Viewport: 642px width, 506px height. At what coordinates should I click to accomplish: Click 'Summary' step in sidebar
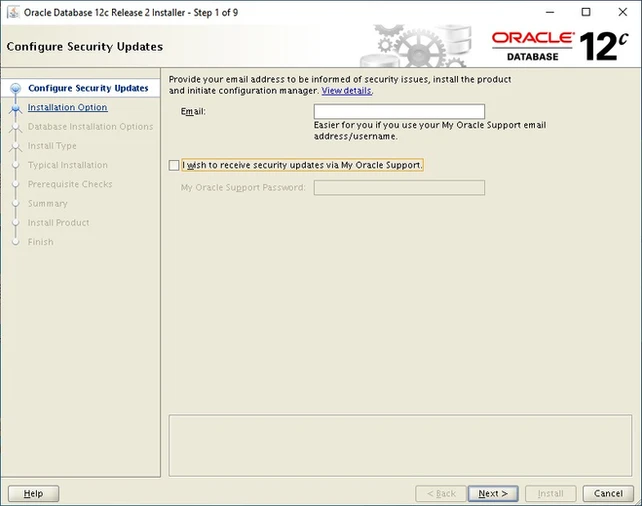[x=47, y=203]
